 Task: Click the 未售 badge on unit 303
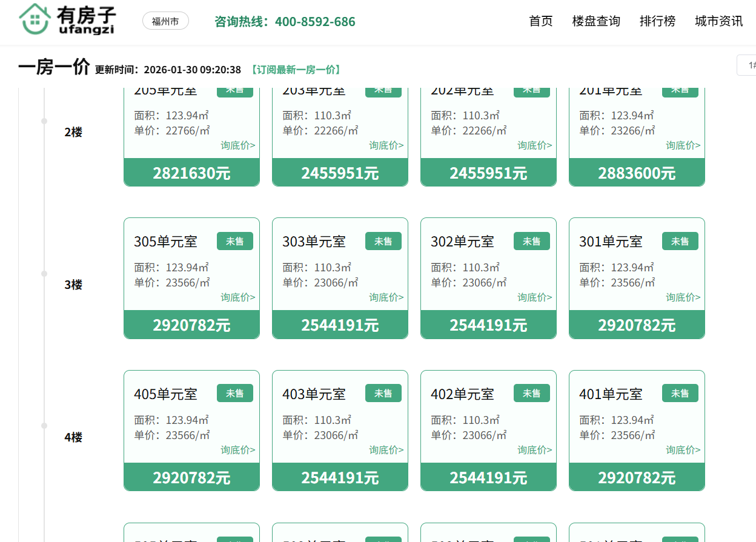(383, 241)
